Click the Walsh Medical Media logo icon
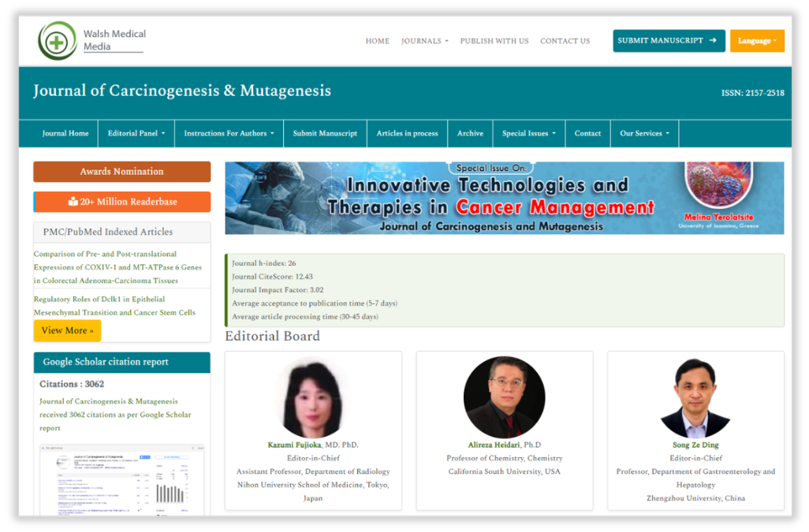Viewport: 809px width, 532px height. (x=57, y=41)
